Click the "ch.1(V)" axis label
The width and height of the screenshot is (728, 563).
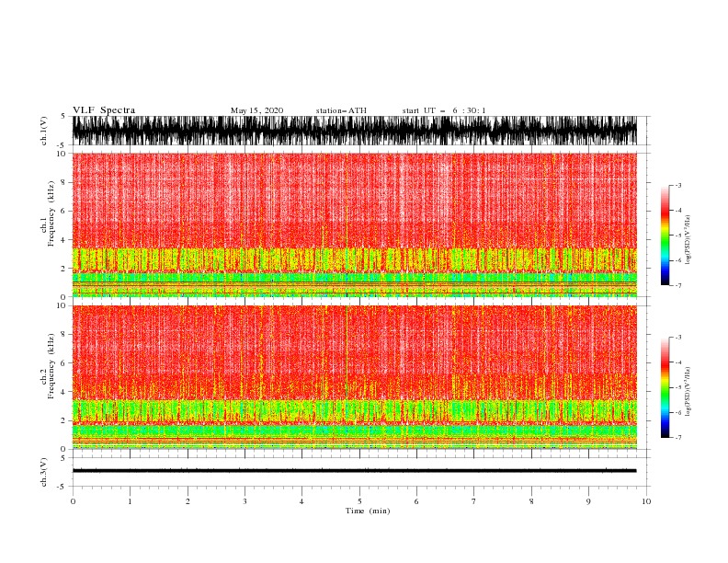click(44, 131)
